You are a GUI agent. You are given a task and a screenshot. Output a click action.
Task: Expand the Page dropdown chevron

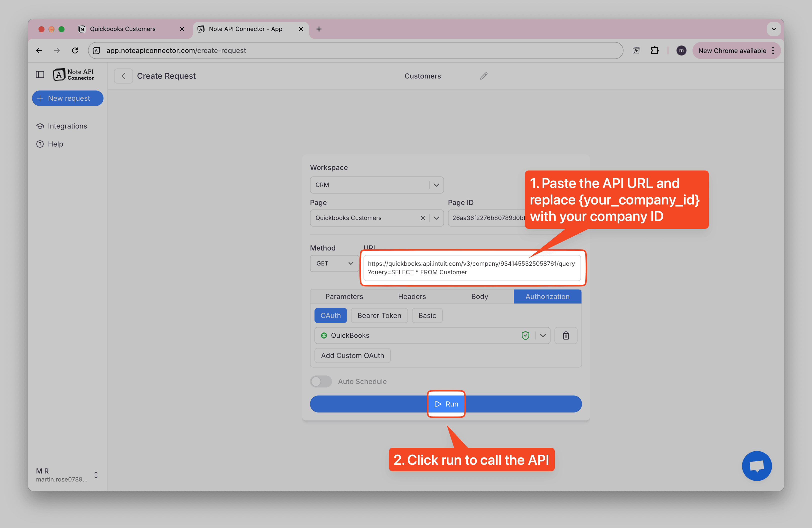click(436, 218)
